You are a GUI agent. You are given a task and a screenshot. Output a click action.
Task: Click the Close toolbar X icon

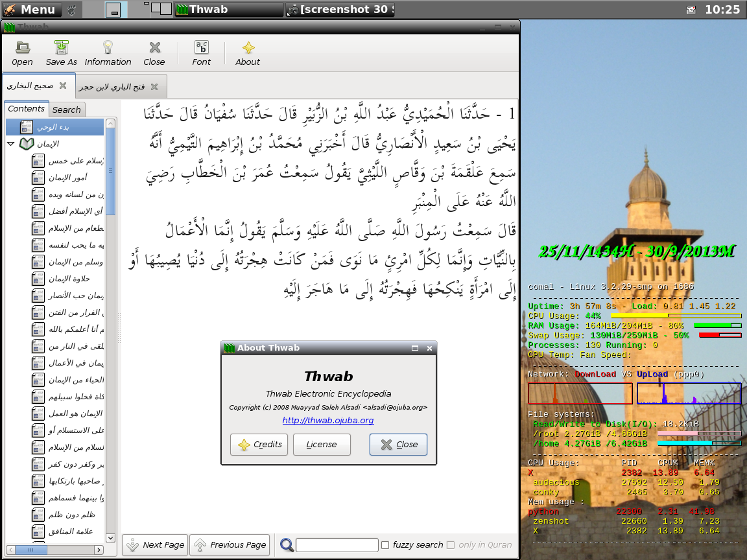coord(154,47)
